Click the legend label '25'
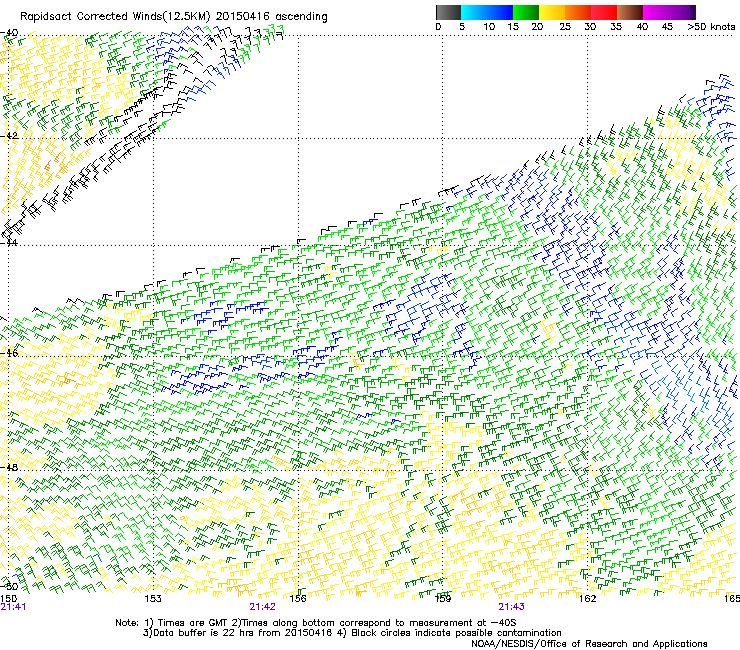The height and width of the screenshot is (650, 740). (565, 27)
